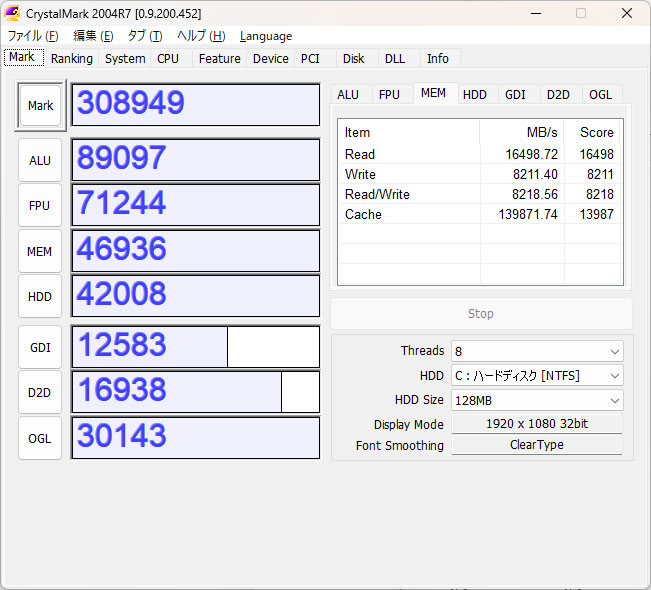
Task: Switch to the Feature tab
Action: point(220,59)
